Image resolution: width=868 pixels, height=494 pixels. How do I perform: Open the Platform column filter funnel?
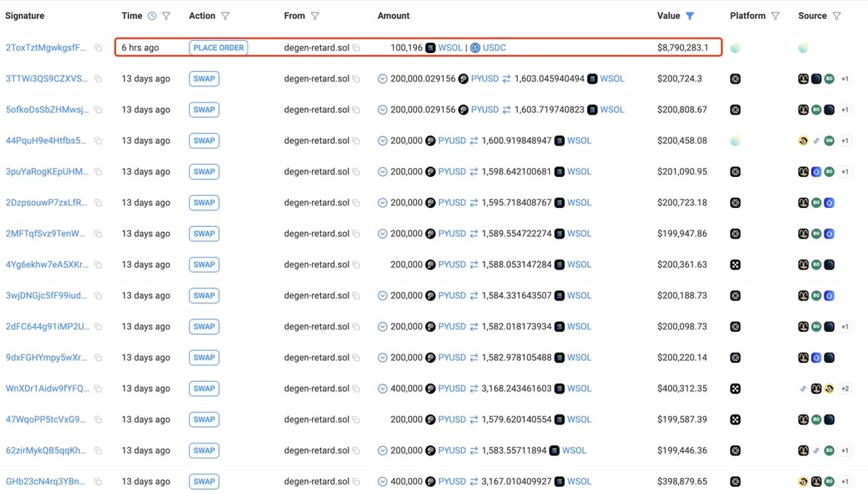[x=776, y=15]
